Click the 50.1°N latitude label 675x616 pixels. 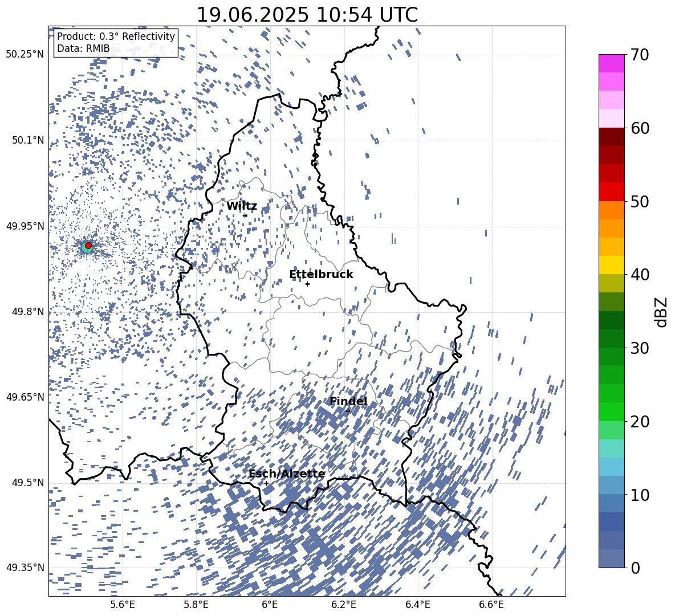click(28, 140)
